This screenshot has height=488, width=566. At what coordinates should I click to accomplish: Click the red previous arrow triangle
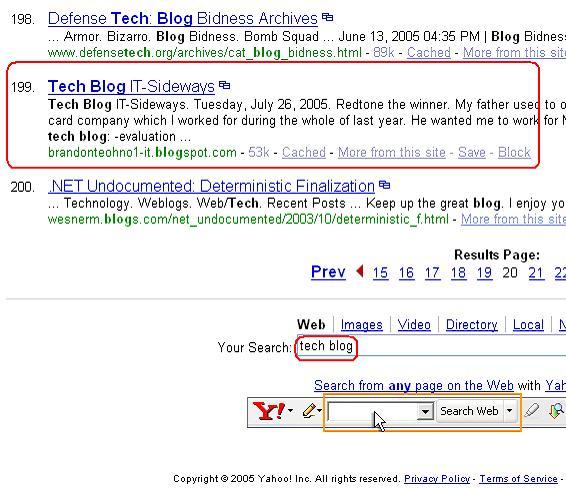click(360, 271)
